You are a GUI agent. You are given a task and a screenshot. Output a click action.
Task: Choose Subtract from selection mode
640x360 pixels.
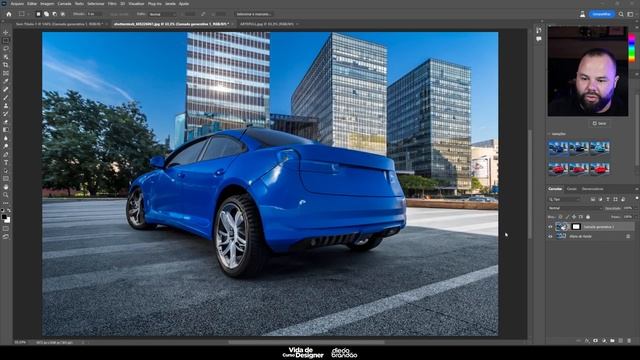(x=55, y=14)
